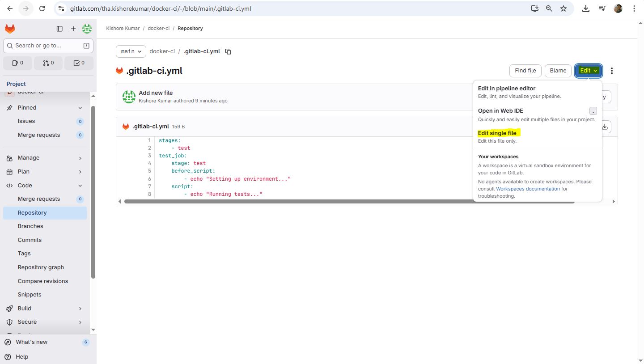The width and height of the screenshot is (644, 364).
Task: Choose Edit in pipeline editor
Action: click(506, 89)
